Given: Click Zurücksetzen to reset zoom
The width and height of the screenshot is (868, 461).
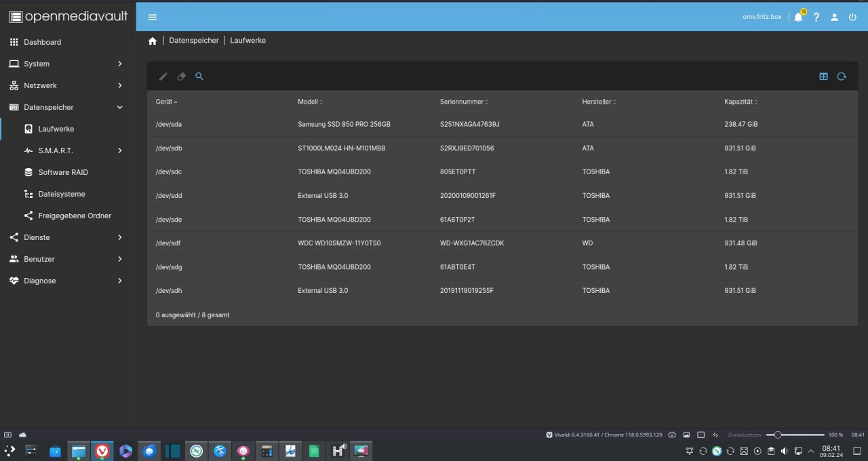Looking at the screenshot, I should pos(744,435).
